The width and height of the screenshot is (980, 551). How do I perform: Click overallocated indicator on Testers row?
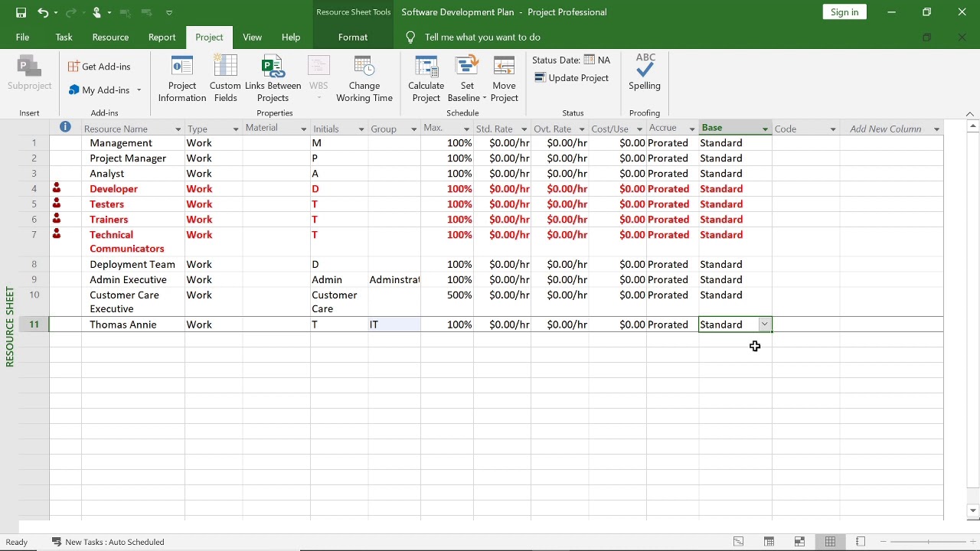[57, 204]
